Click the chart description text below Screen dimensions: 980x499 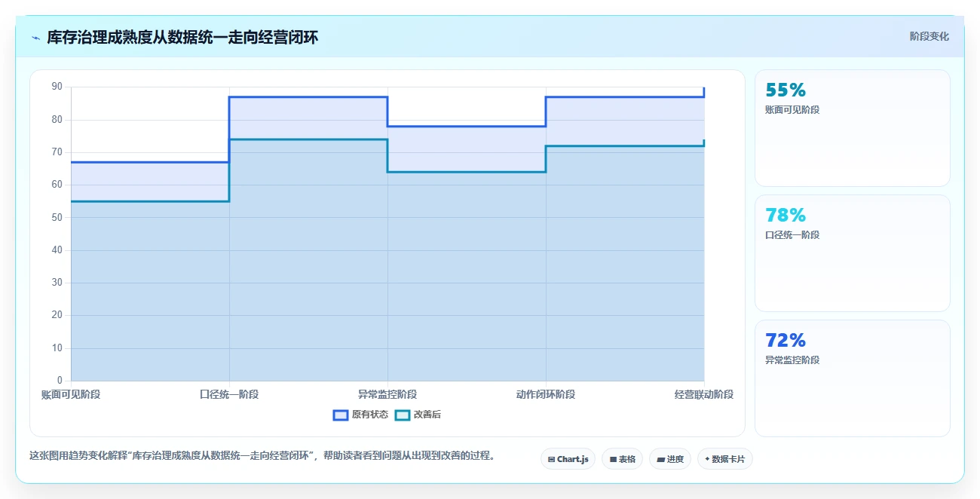262,455
